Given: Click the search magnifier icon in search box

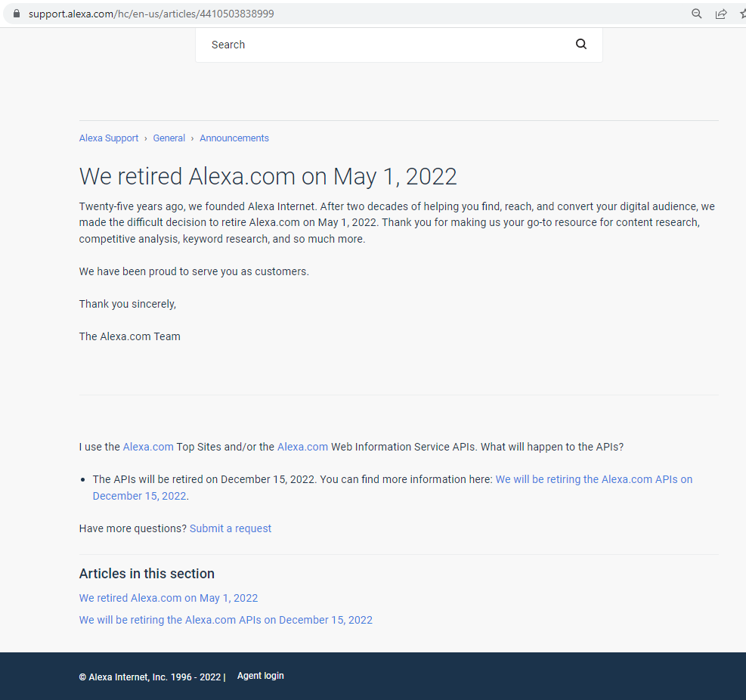Looking at the screenshot, I should pyautogui.click(x=581, y=44).
